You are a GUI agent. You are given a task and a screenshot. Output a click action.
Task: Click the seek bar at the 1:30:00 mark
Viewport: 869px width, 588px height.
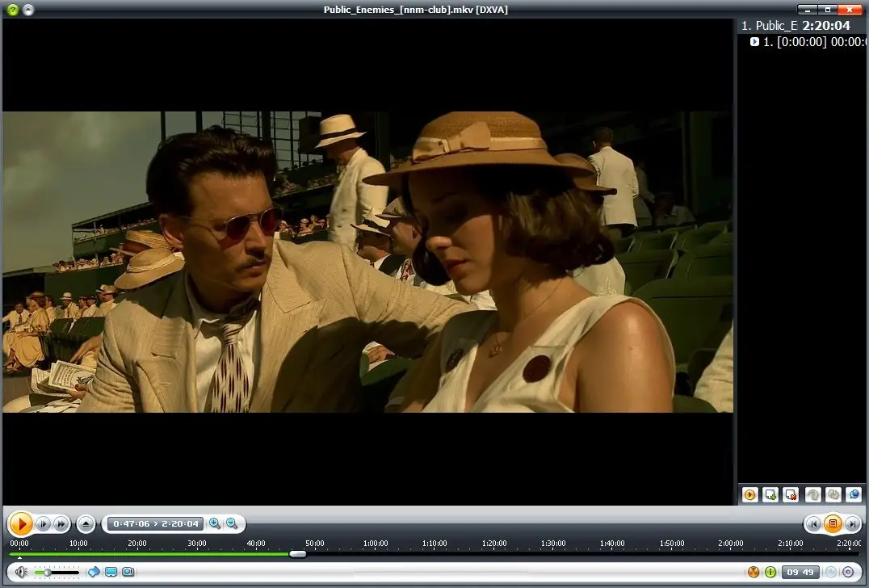pyautogui.click(x=552, y=553)
